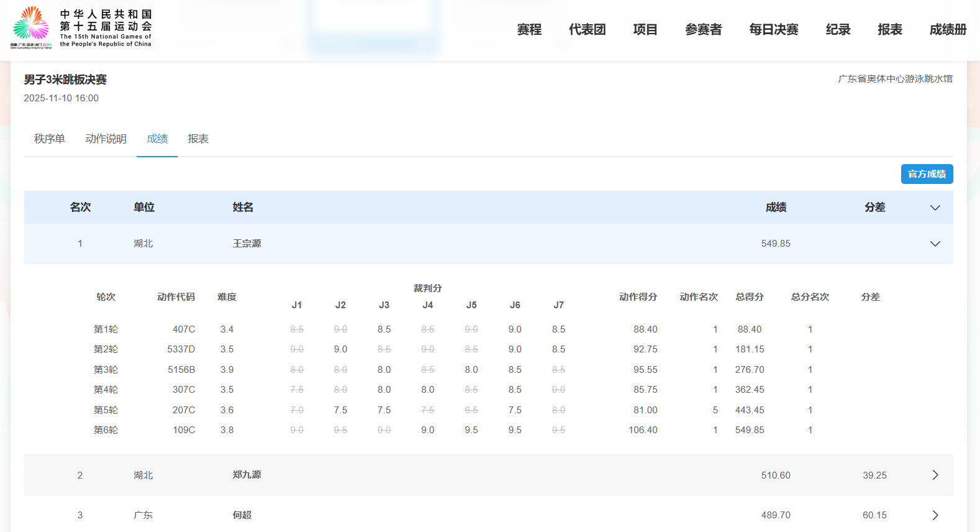This screenshot has height=532, width=980.
Task: Click the 单位 column header
Action: tap(144, 207)
